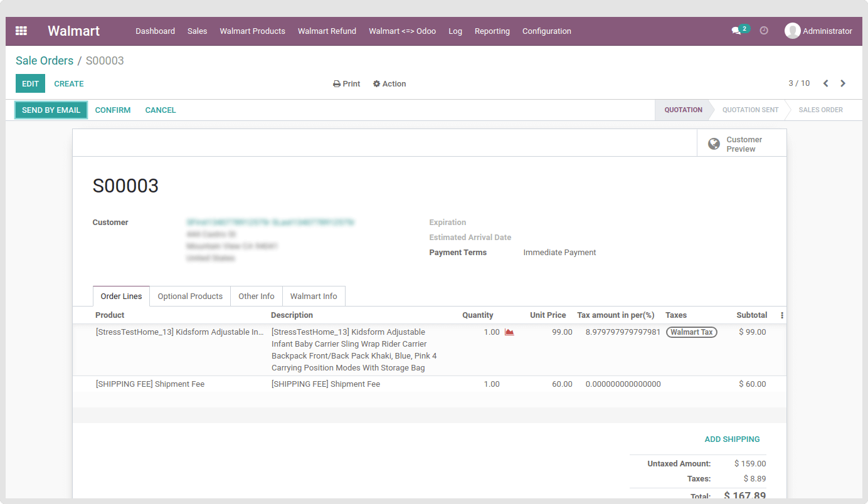Select the QUOTATION status stage

[683, 110]
